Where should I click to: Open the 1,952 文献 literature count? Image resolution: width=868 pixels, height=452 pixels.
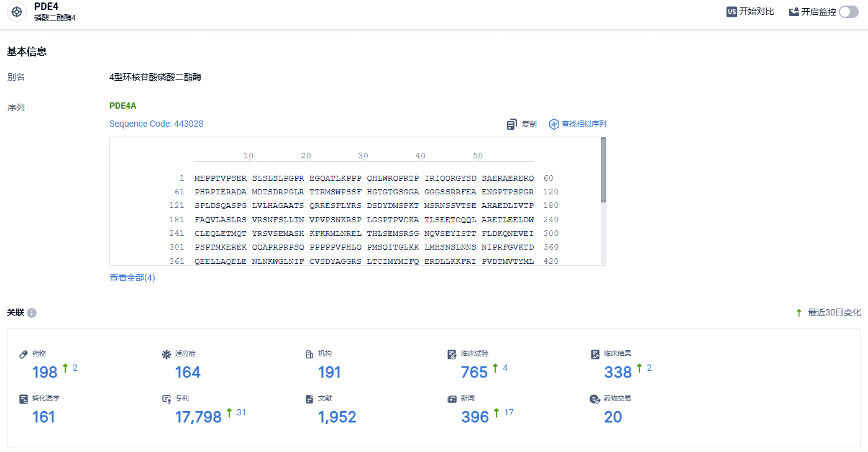coord(337,417)
